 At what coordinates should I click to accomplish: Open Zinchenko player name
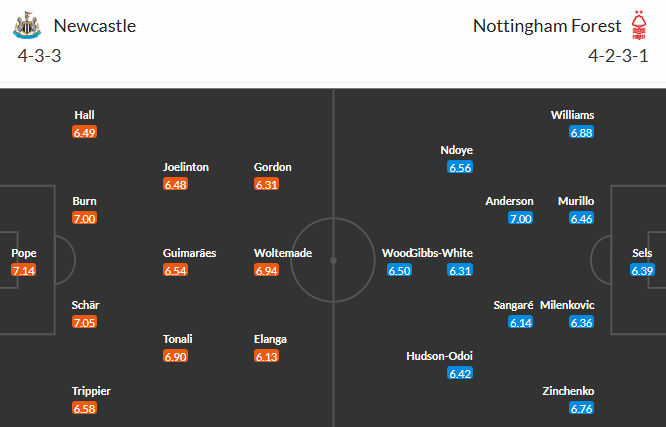click(x=571, y=390)
